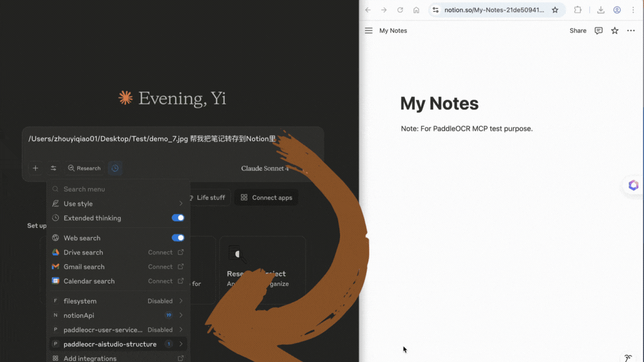Open the Research project card
Viewport: 644px width, 362px height.
262,270
